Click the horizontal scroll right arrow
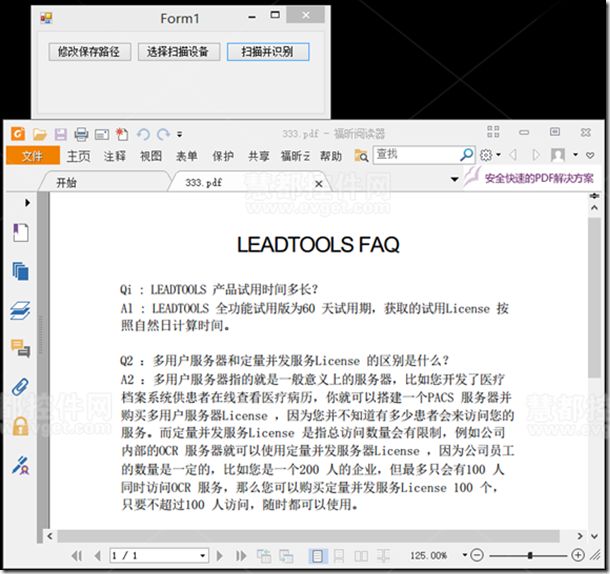Screen dimensions: 610x574 [580, 536]
